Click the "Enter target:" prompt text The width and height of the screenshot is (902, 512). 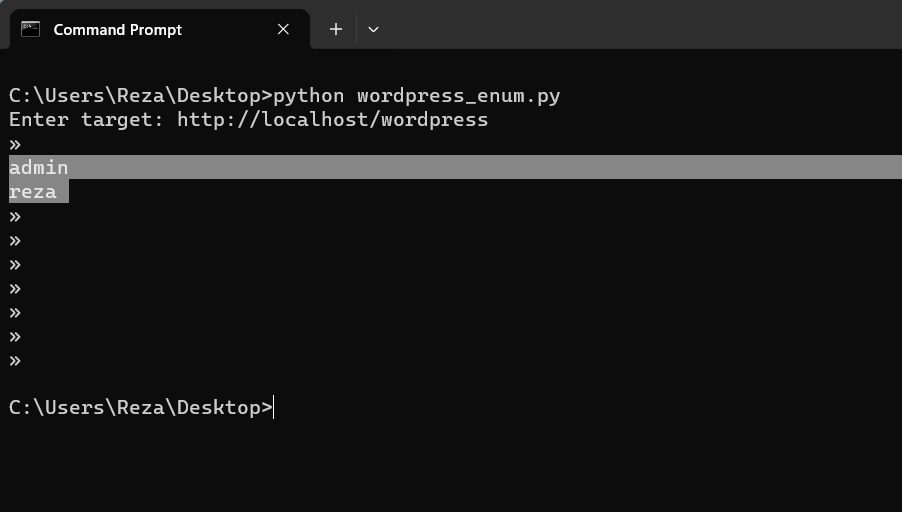(86, 120)
